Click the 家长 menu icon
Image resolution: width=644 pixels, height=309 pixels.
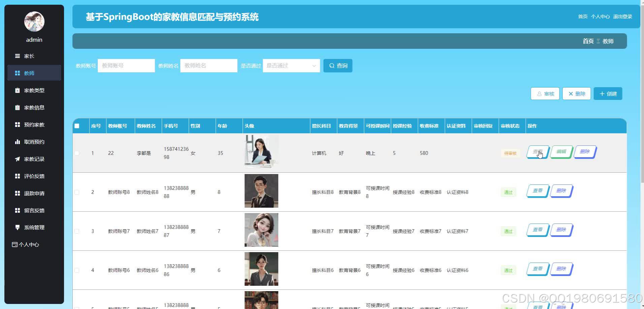(18, 56)
